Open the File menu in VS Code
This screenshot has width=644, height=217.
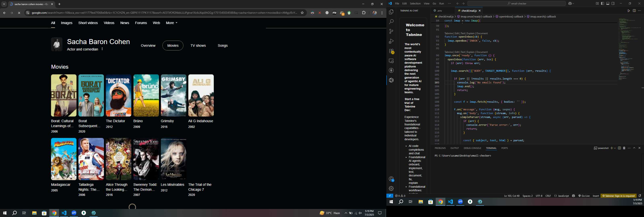[397, 3]
